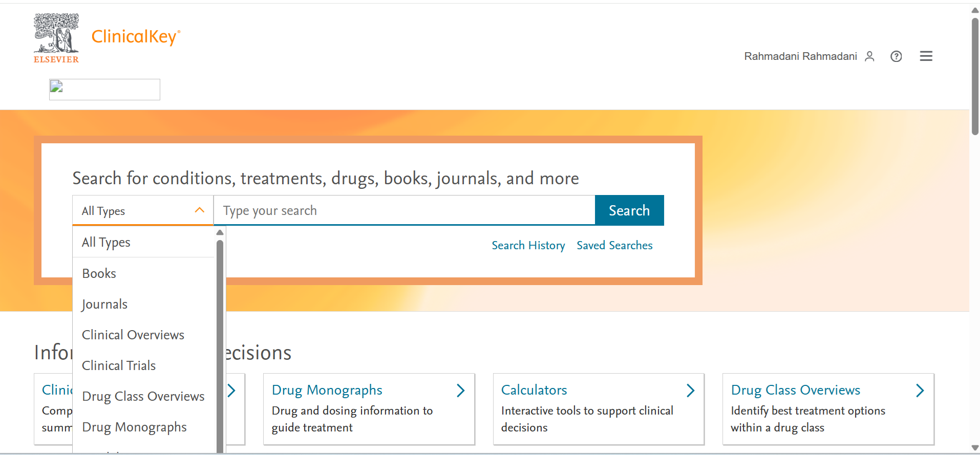Open Search History link
The height and width of the screenshot is (455, 980).
click(x=528, y=245)
